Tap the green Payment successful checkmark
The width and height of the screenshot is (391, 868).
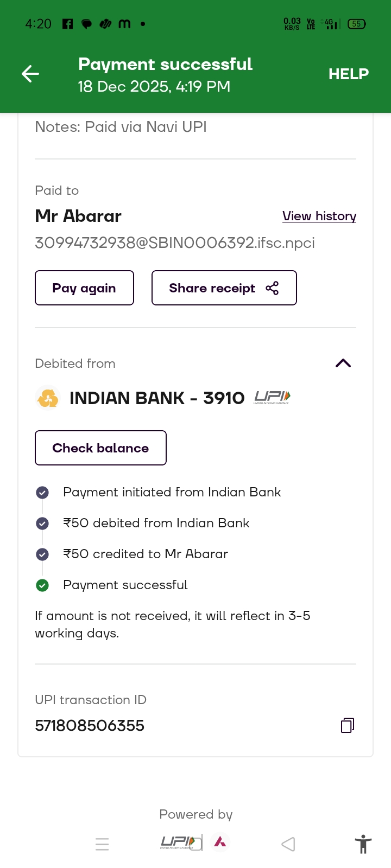[x=42, y=585]
